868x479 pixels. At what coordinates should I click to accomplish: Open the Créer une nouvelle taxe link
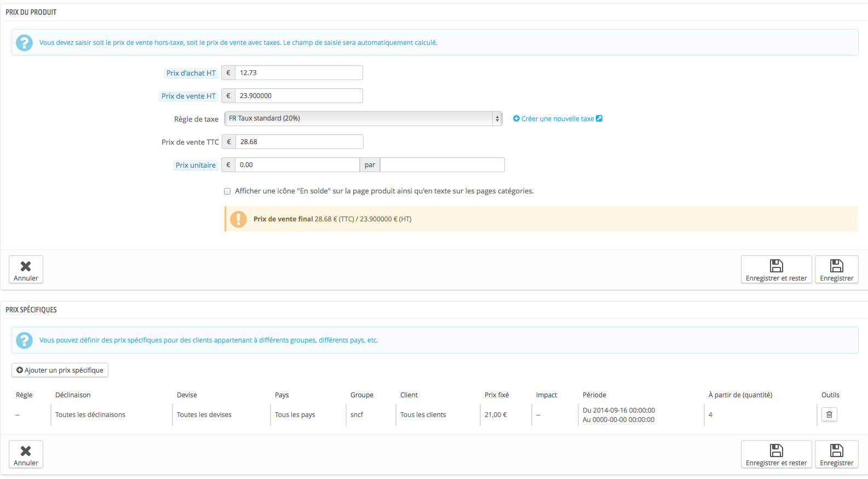coord(557,118)
